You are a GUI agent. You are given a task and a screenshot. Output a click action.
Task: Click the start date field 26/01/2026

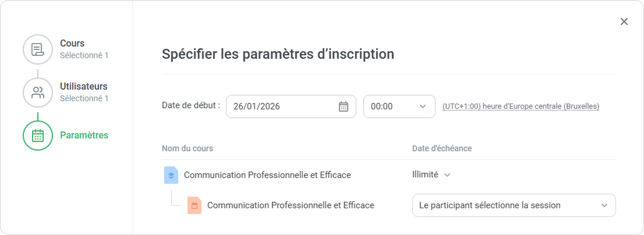point(279,106)
